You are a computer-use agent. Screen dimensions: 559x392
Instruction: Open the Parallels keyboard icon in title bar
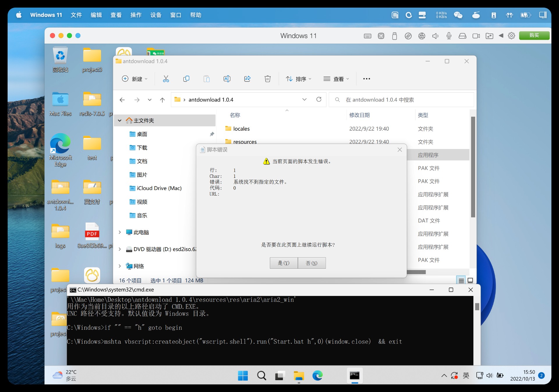pos(367,36)
